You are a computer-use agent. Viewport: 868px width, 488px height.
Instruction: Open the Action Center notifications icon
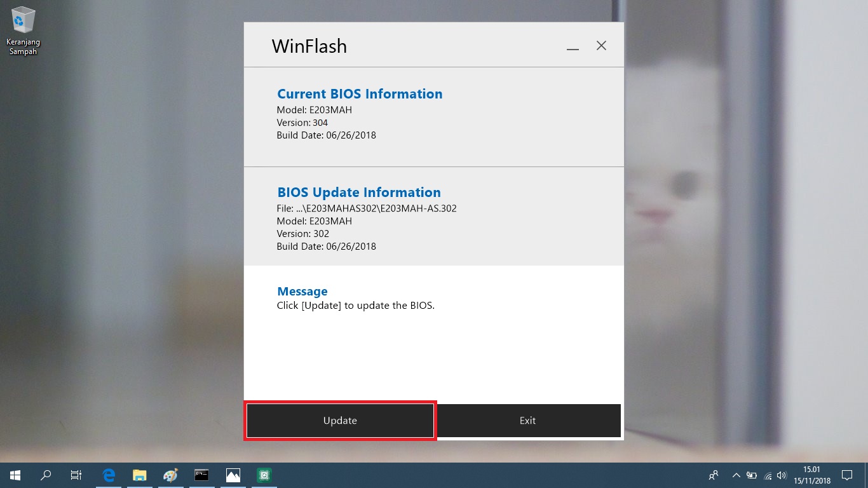point(846,475)
